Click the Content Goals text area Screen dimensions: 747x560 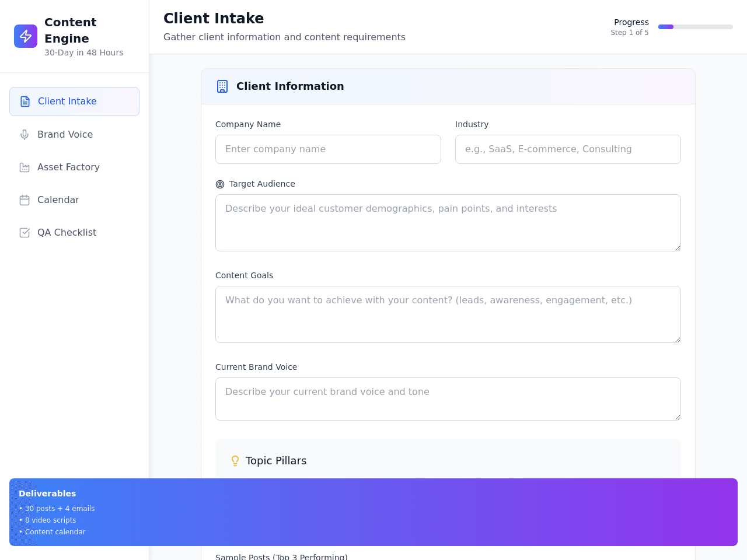click(x=448, y=314)
